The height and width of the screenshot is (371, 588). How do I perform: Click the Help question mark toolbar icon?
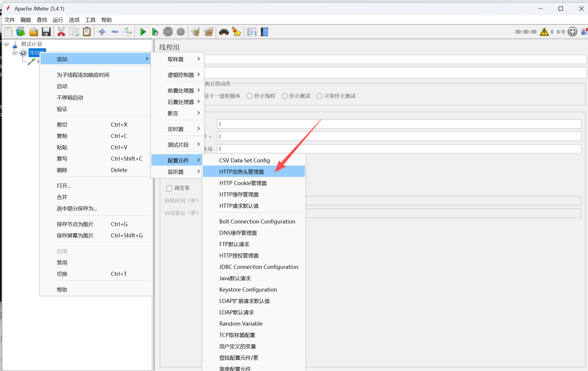(x=264, y=32)
